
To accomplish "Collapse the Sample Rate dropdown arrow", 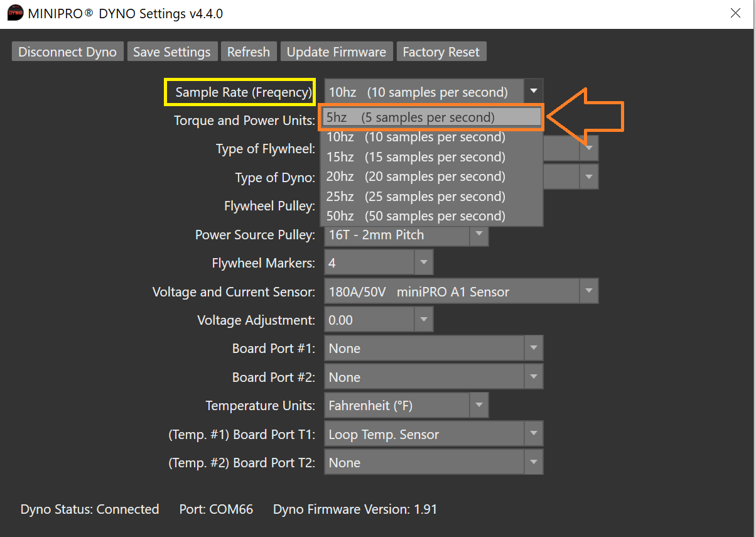I will click(533, 92).
